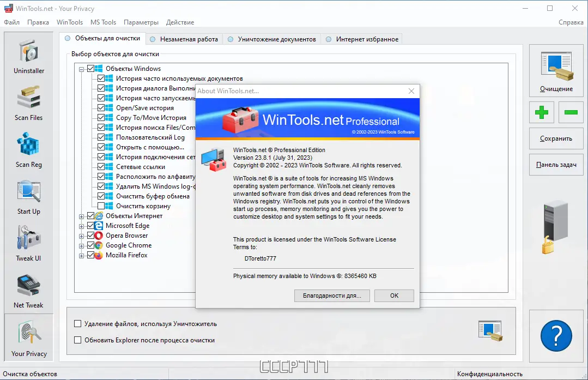Click the Version 23.8.1 text line
588x380 pixels.
point(272,158)
